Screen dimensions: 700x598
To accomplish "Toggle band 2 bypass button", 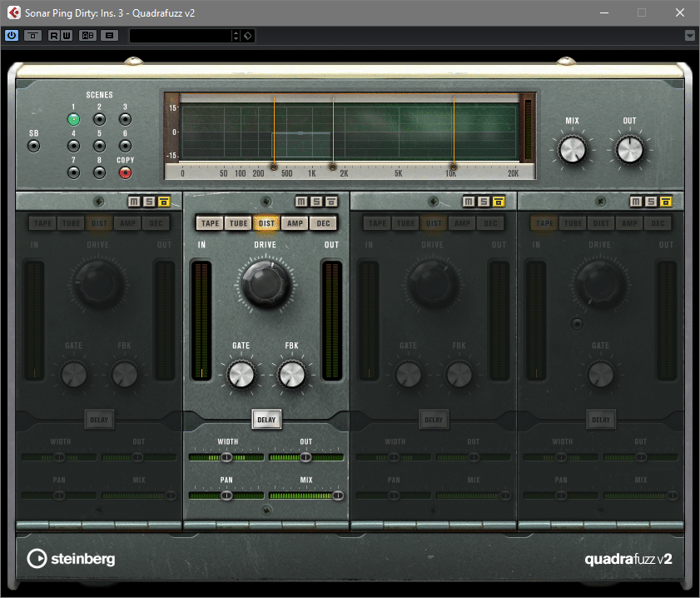I will 332,202.
